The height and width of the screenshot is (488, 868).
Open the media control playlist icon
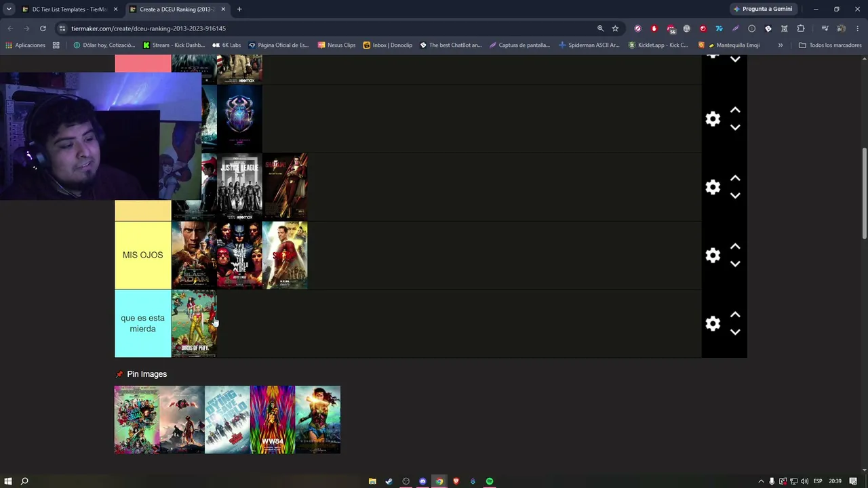[825, 28]
